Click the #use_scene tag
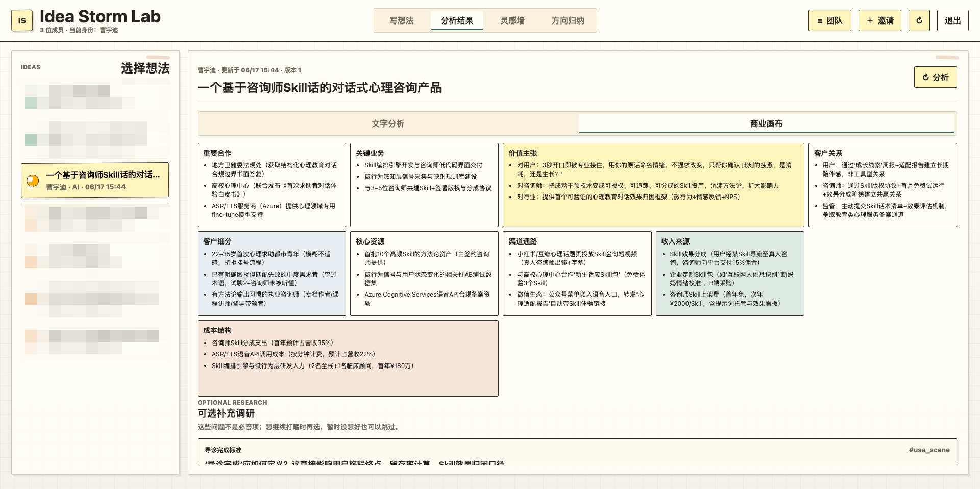The height and width of the screenshot is (489, 980). [x=929, y=450]
